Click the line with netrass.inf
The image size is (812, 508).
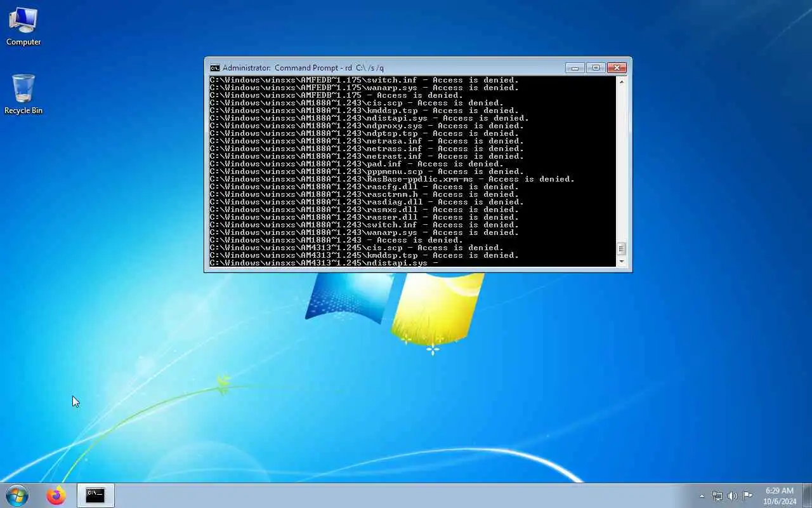[367, 149]
